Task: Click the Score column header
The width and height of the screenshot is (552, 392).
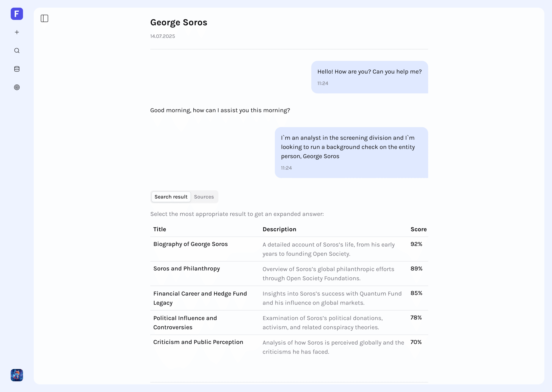Action: point(418,229)
